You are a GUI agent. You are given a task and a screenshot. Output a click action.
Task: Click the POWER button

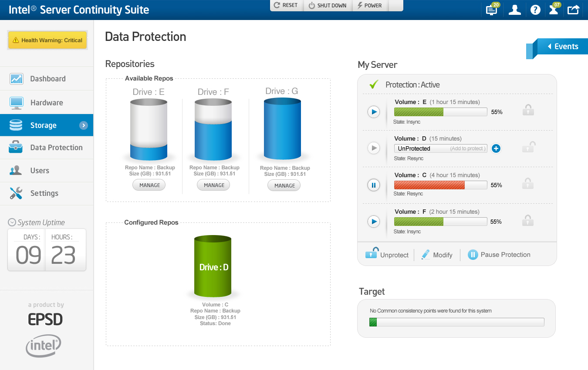point(370,5)
